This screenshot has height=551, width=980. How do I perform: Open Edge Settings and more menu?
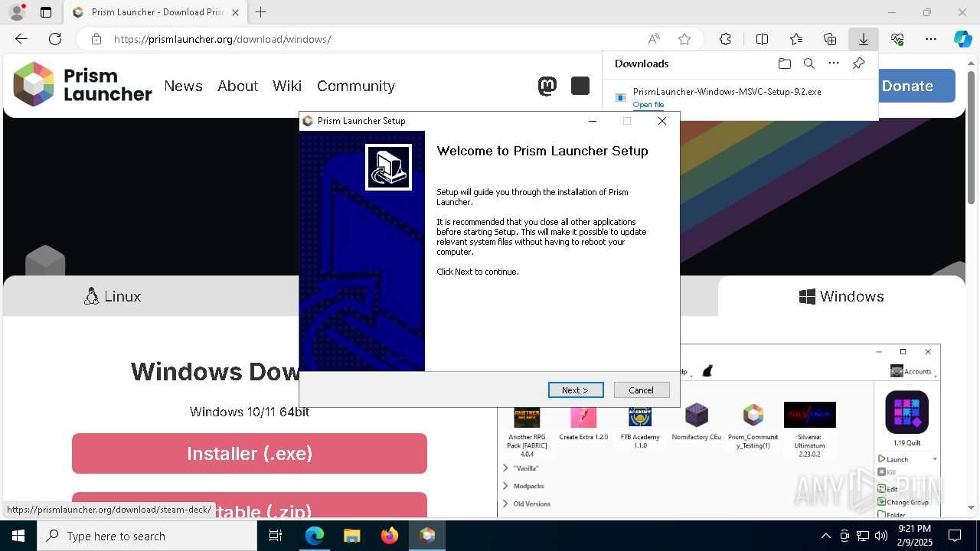click(x=931, y=39)
